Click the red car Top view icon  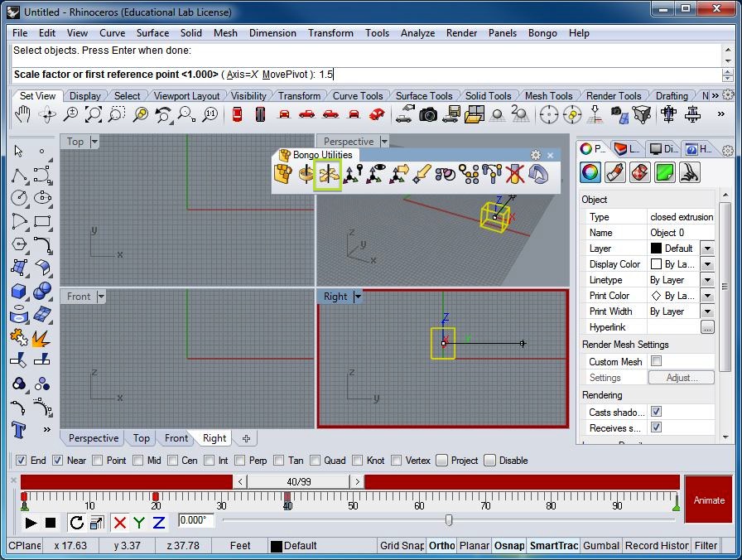click(238, 114)
